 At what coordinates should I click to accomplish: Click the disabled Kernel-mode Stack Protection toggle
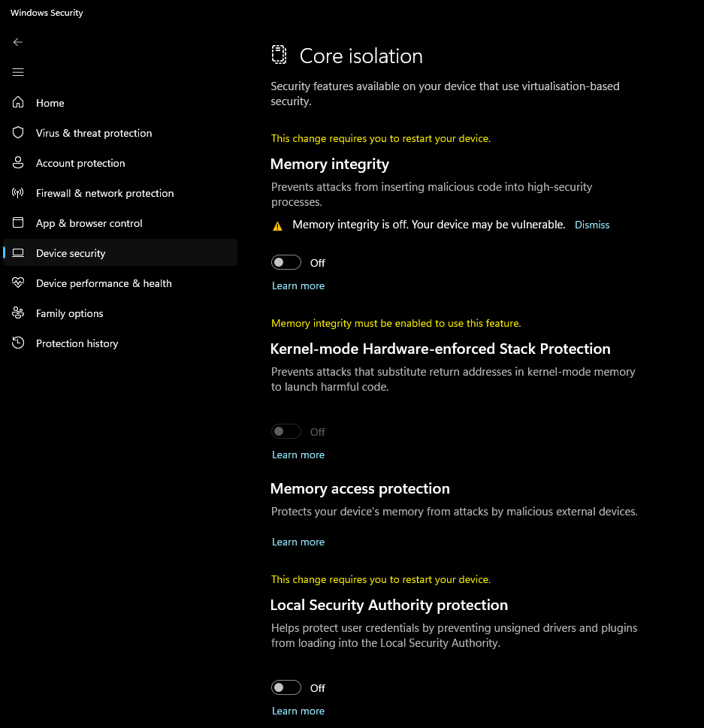click(x=286, y=431)
